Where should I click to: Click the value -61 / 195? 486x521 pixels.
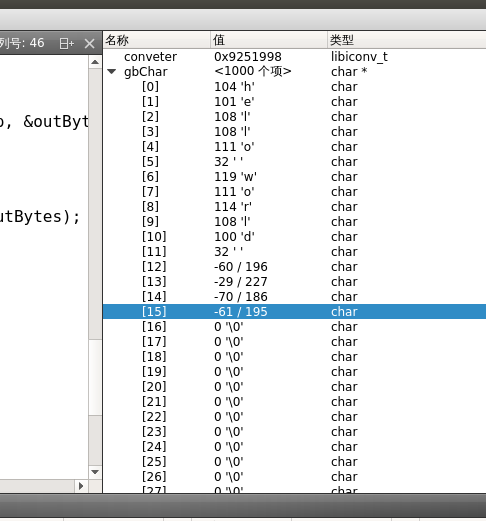pyautogui.click(x=241, y=312)
